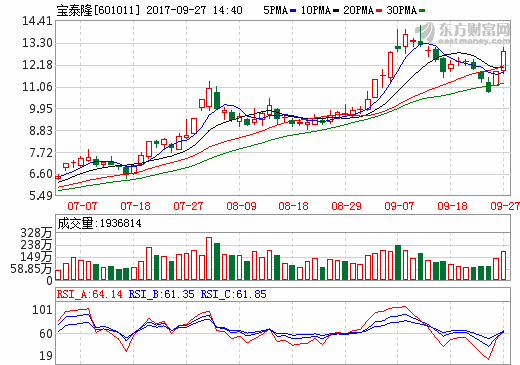This screenshot has height=365, width=520.
Task: Click the 07-27 date label
Action: coord(188,206)
